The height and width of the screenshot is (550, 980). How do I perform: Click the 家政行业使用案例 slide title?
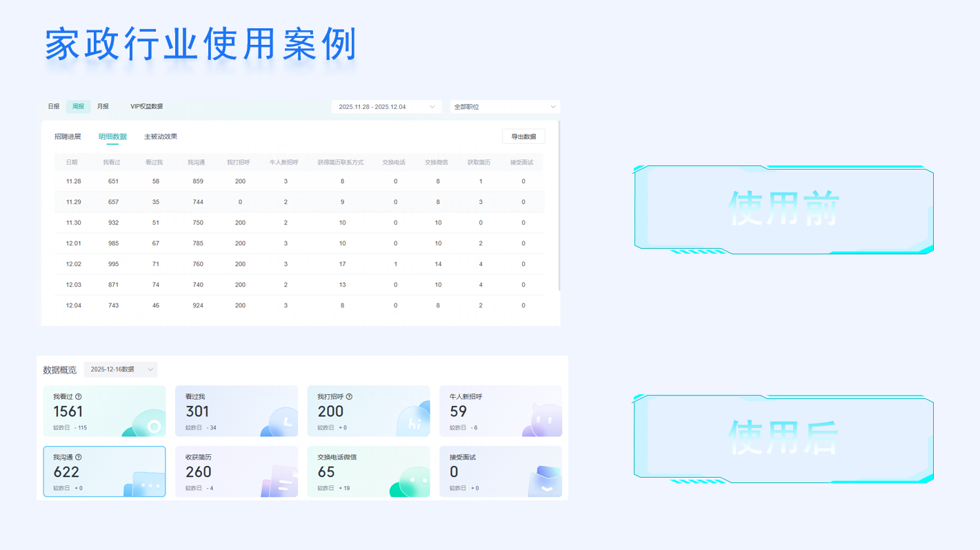[x=201, y=45]
